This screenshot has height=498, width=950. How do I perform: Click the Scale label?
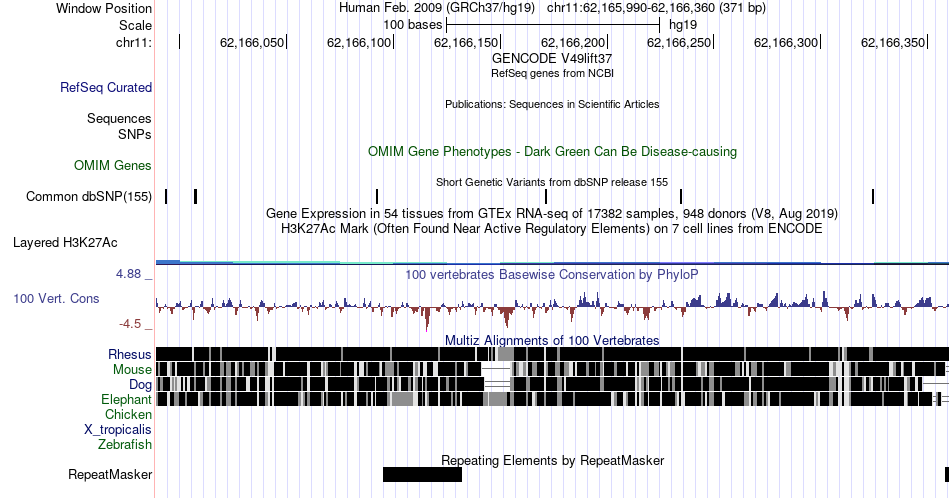[x=135, y=25]
